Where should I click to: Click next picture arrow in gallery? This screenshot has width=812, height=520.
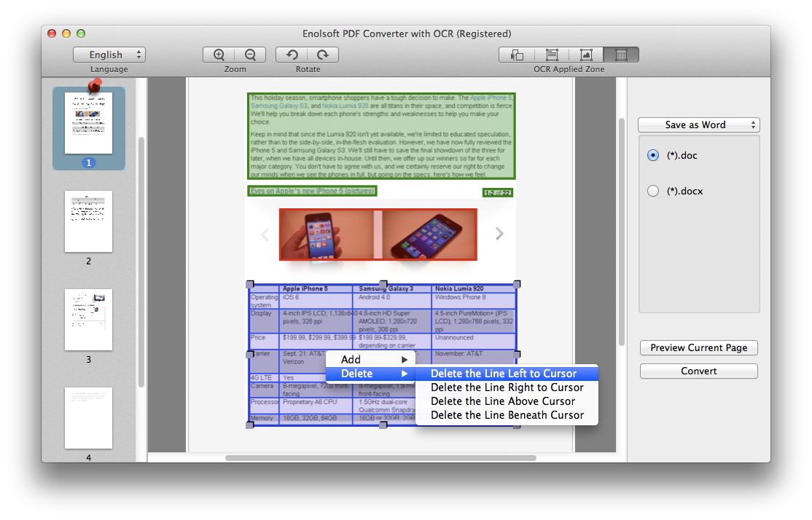[499, 233]
